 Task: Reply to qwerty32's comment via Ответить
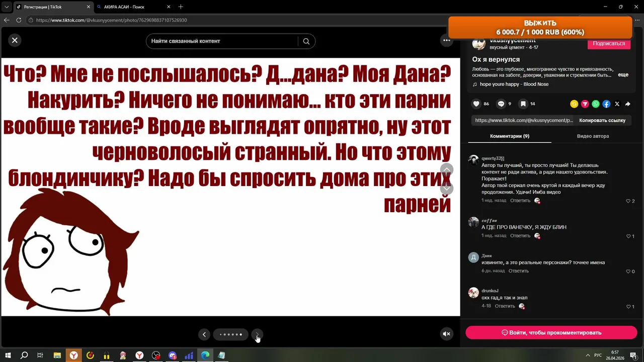520,201
